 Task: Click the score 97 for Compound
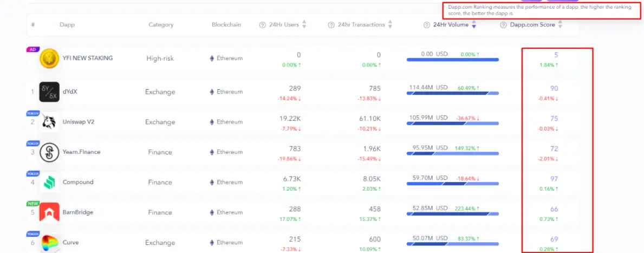pos(554,179)
